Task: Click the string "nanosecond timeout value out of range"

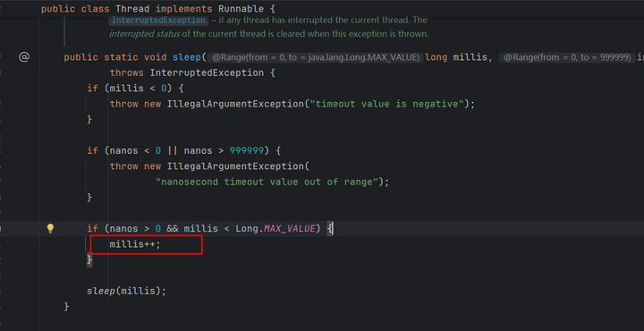Action: 267,182
